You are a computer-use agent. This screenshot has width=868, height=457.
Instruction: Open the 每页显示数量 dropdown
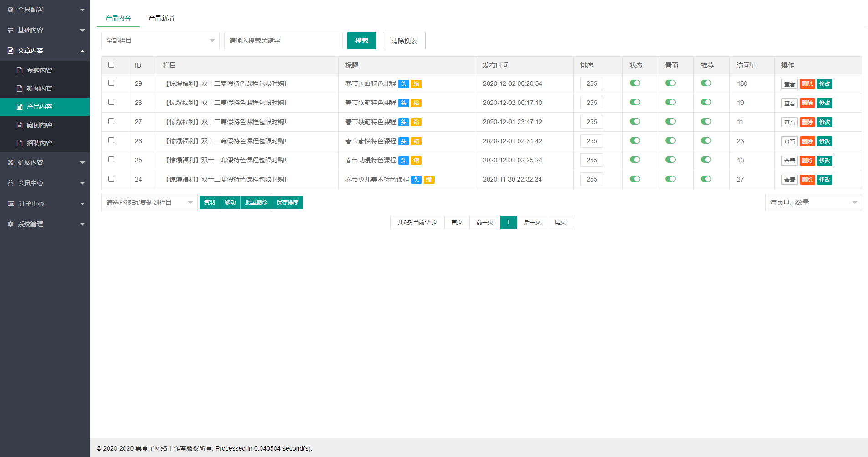coord(813,203)
